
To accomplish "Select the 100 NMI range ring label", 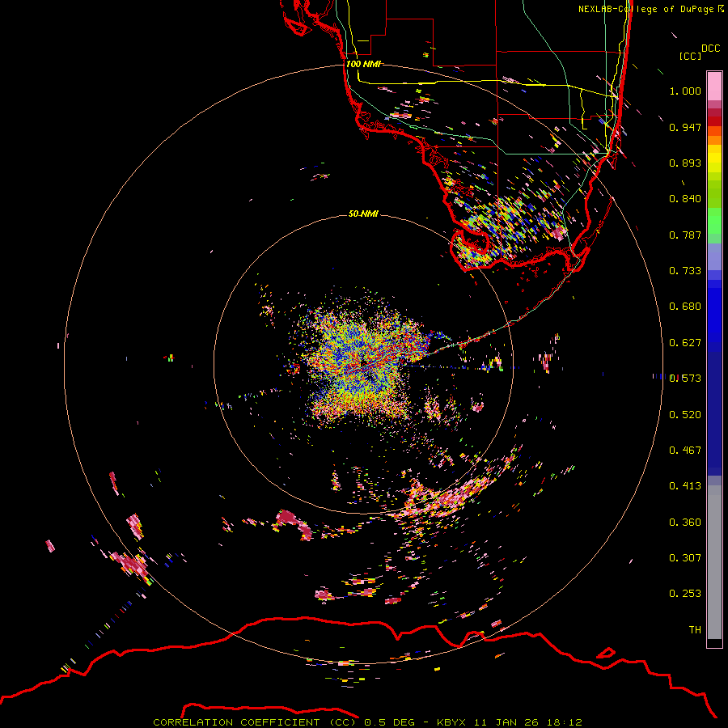I will pyautogui.click(x=363, y=64).
